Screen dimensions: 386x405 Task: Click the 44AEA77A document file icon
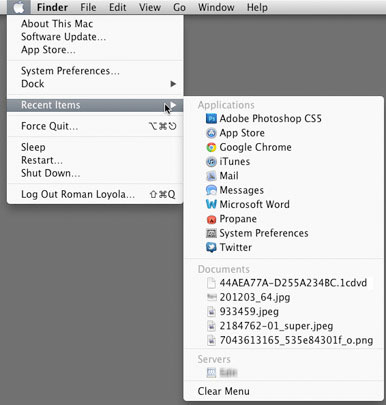click(x=211, y=283)
